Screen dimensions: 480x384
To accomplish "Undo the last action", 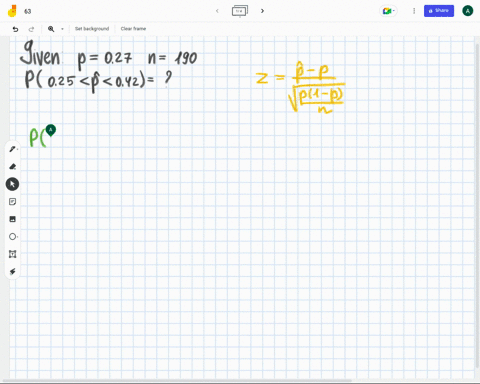I will pos(15,29).
